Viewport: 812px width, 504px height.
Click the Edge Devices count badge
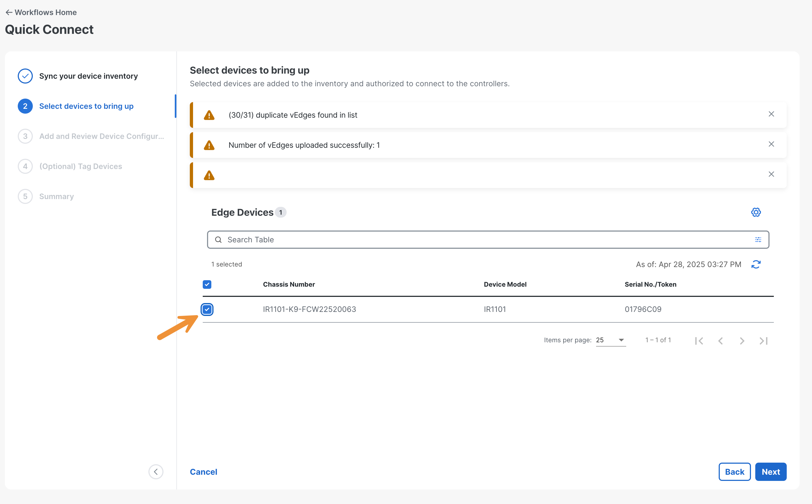click(280, 212)
